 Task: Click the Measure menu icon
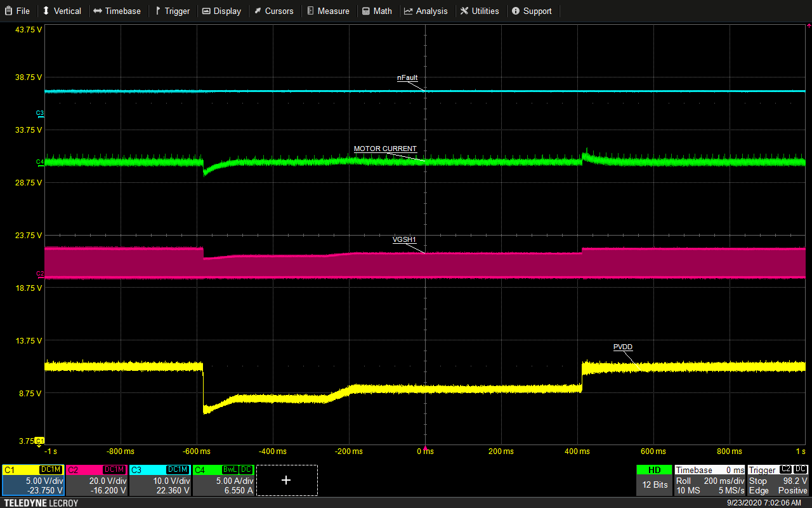(x=310, y=11)
